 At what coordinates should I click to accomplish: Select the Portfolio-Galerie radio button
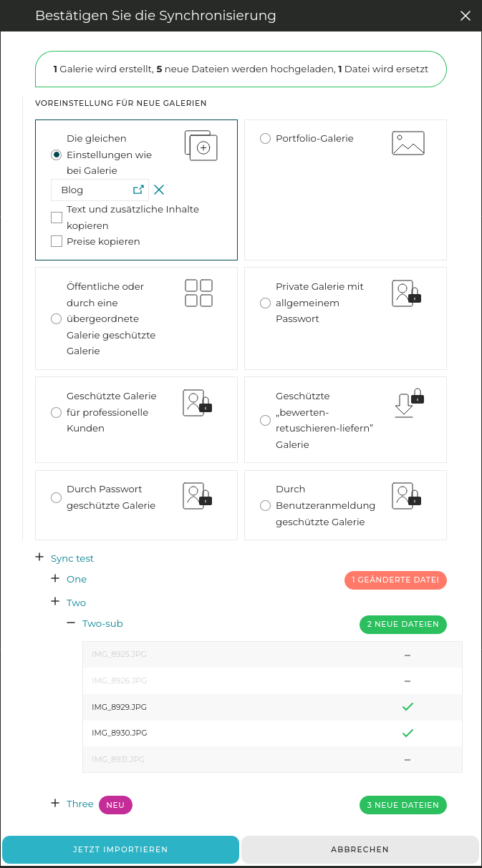tap(265, 139)
